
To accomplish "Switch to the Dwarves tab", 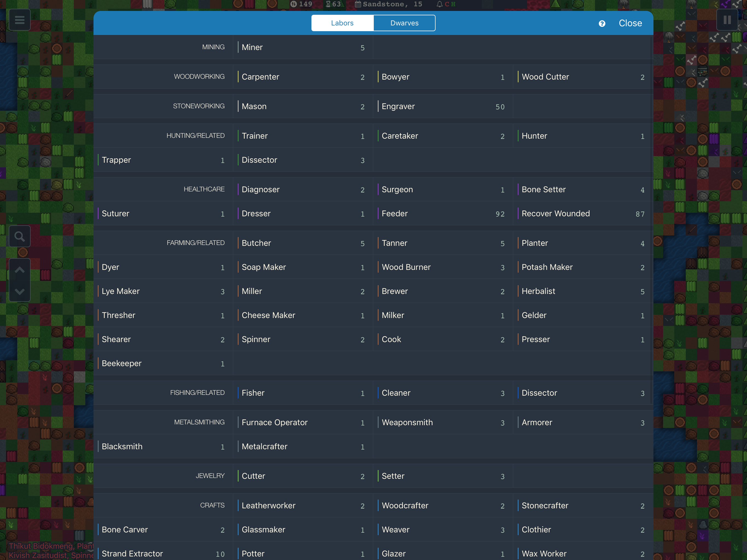I will point(404,23).
